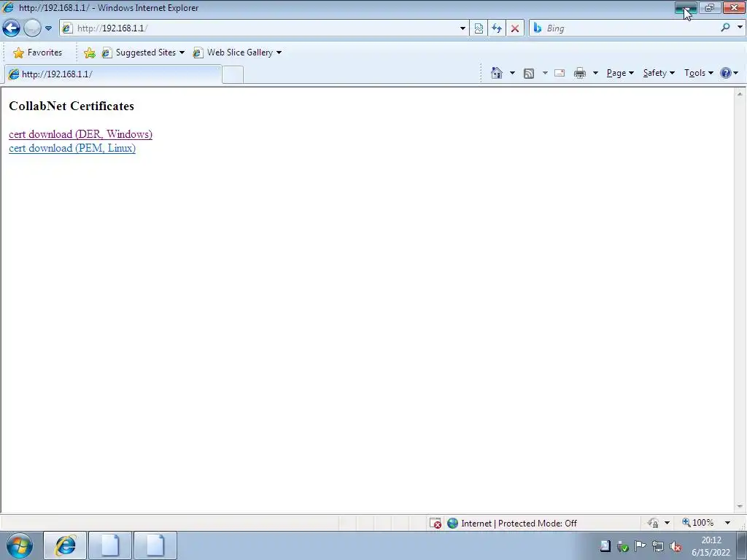Open a new blank tab
This screenshot has height=560, width=747.
(x=233, y=75)
